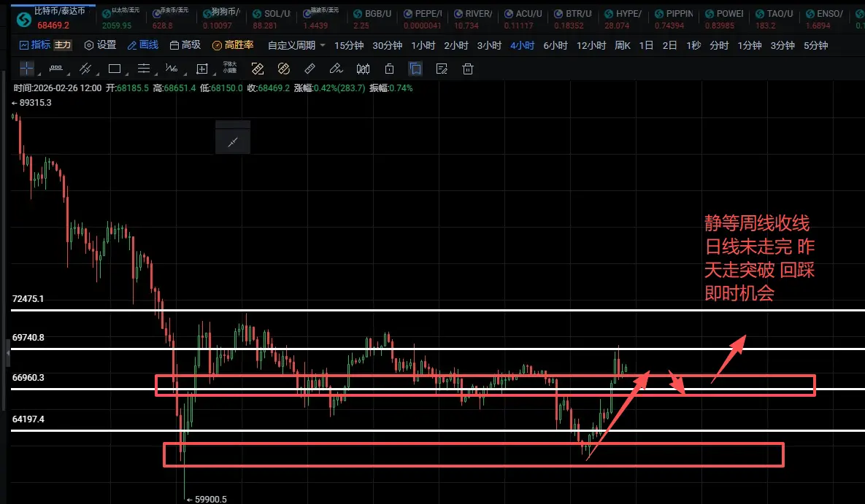Select the 5分钟 timeframe
This screenshot has width=865, height=504.
click(815, 45)
